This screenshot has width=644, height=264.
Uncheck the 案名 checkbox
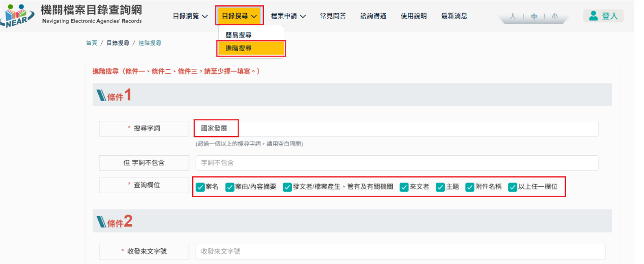tap(200, 187)
